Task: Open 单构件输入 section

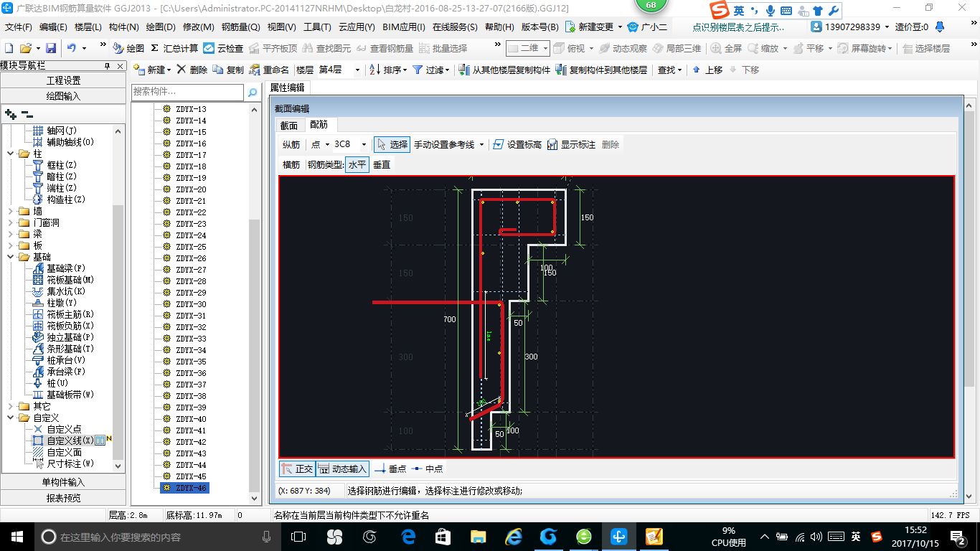Action: 63,482
